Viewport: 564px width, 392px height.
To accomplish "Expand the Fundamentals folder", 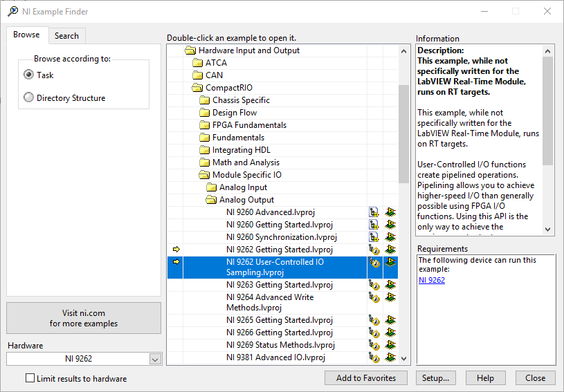I will pos(204,138).
